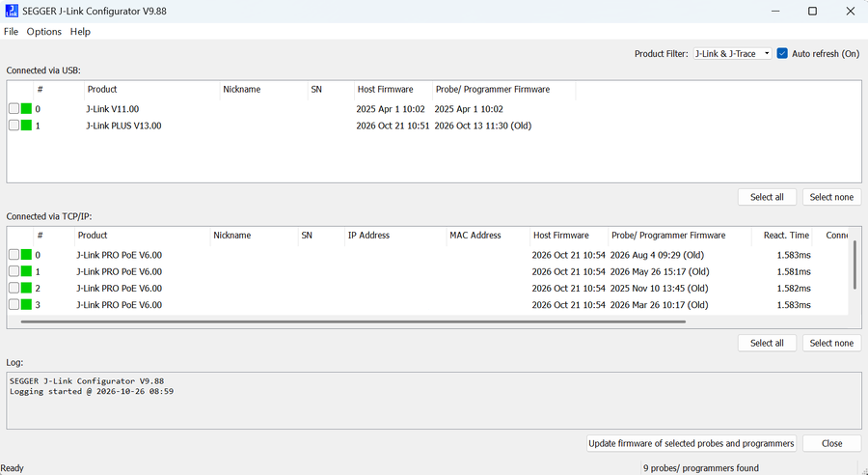The height and width of the screenshot is (475, 868).
Task: Click TCP/IP list SN column header
Action: [x=321, y=236]
